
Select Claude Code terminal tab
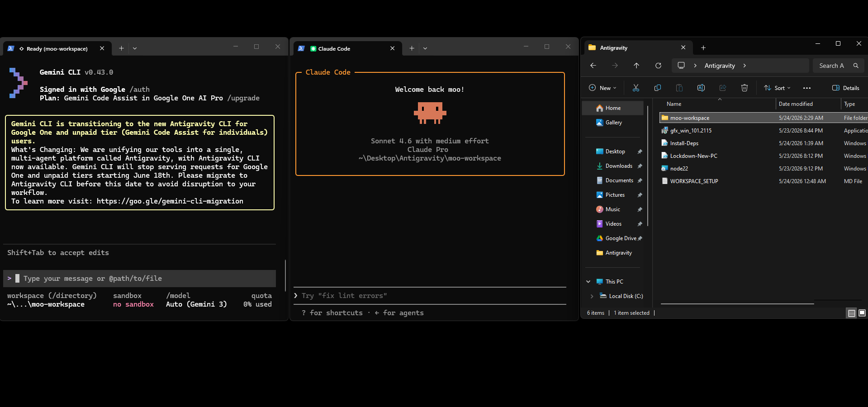[x=347, y=48]
